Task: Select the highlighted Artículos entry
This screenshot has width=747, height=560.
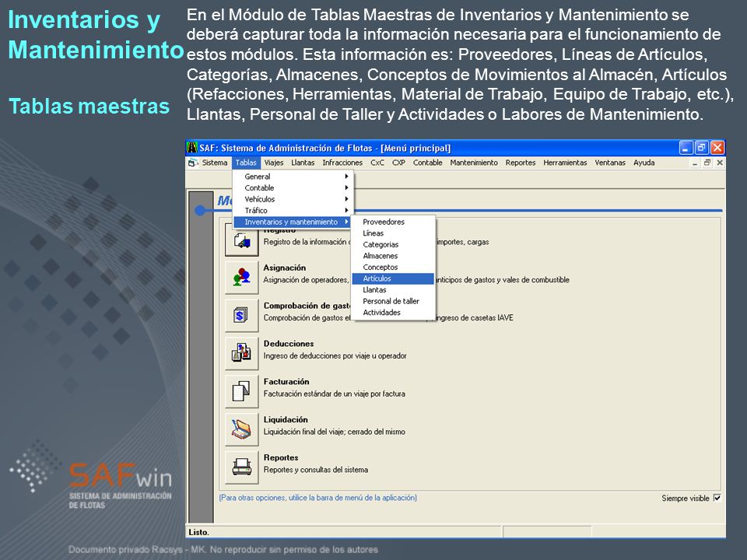Action: [393, 278]
